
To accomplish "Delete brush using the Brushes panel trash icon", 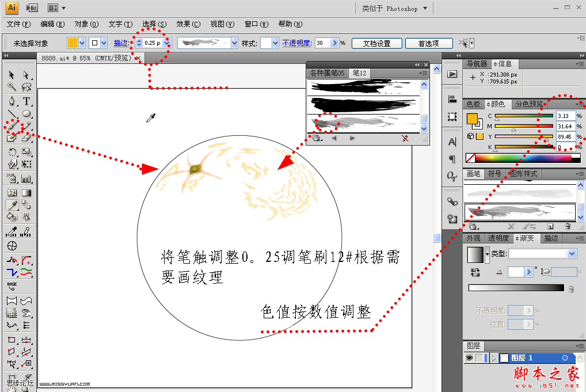I will click(x=568, y=226).
